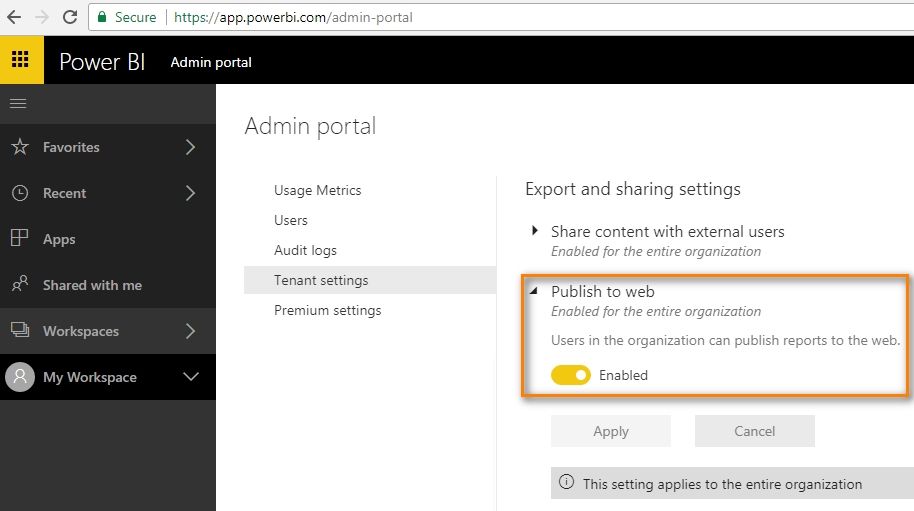Click 'Users in the organization can publish reports' text
Image resolution: width=914 pixels, height=511 pixels.
(725, 340)
